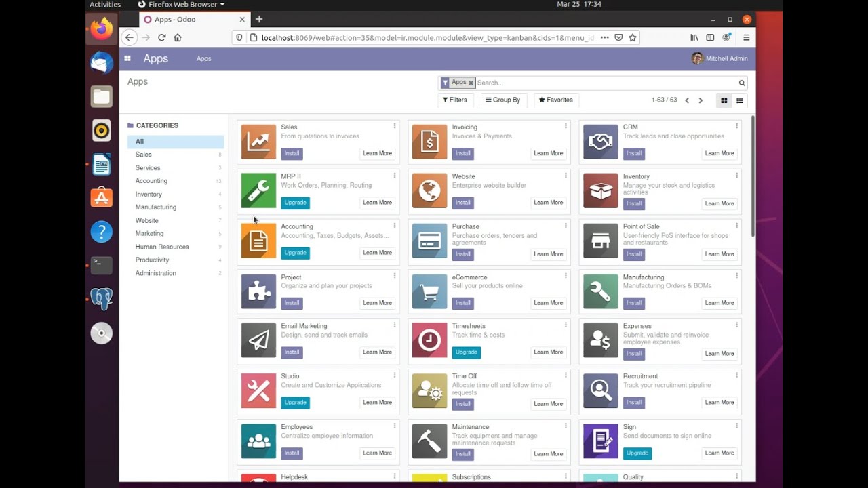Reload the page in Firefox
868x488 pixels.
click(x=161, y=38)
